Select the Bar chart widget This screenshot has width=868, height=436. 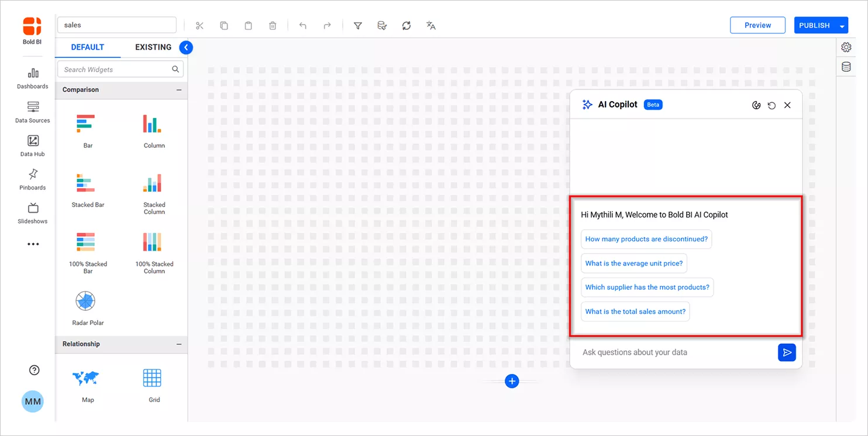coord(88,130)
